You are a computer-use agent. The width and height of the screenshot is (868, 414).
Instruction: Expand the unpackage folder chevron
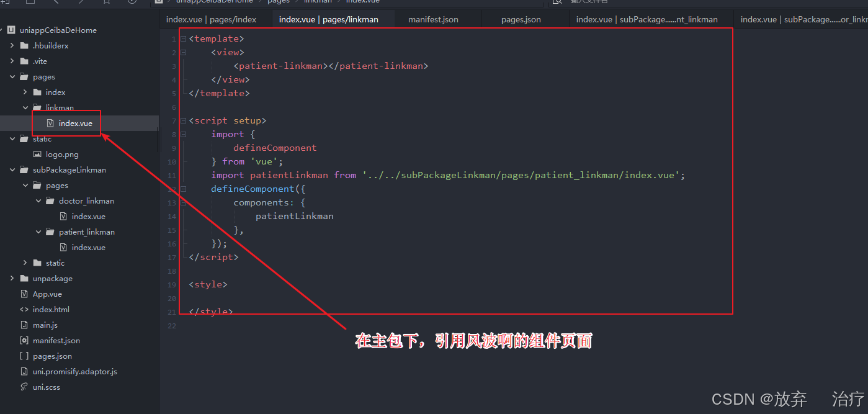[12, 278]
